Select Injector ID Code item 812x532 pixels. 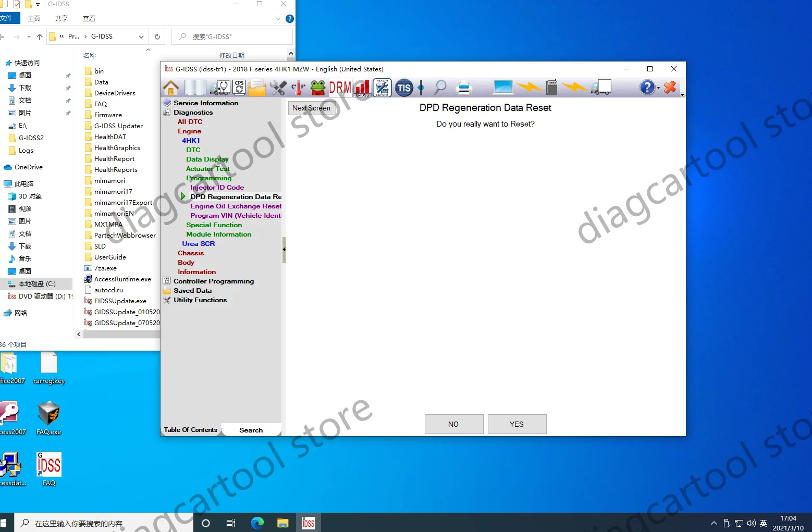217,188
